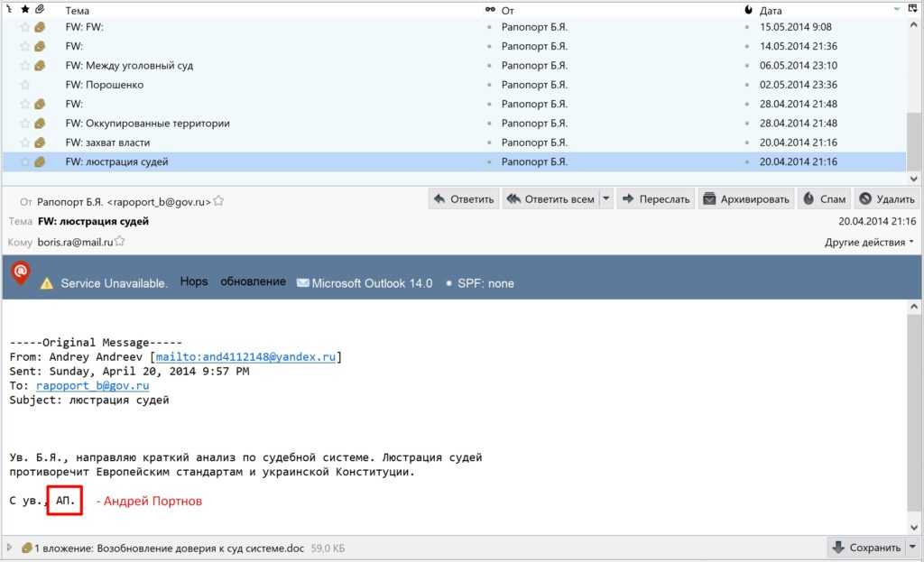Click message body scrollbar down arrow

click(913, 527)
